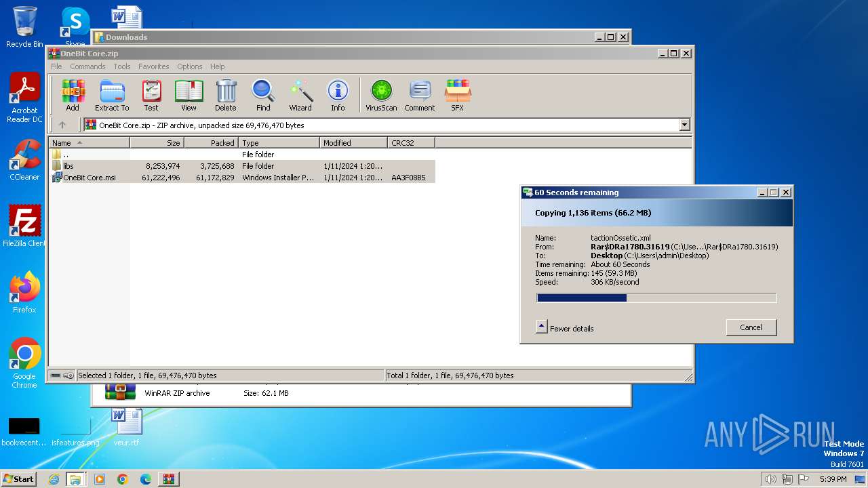Click the volume speaker tray icon
Viewport: 868px width, 488px height.
770,479
